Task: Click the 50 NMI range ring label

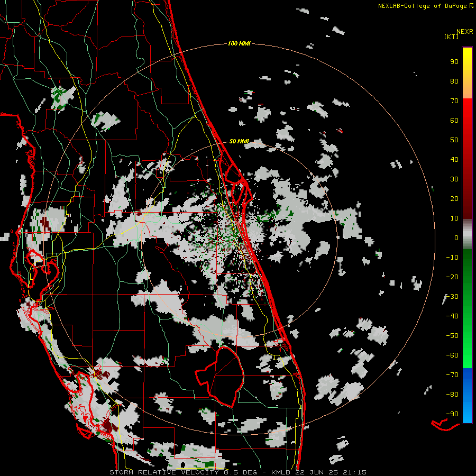Action: (239, 141)
